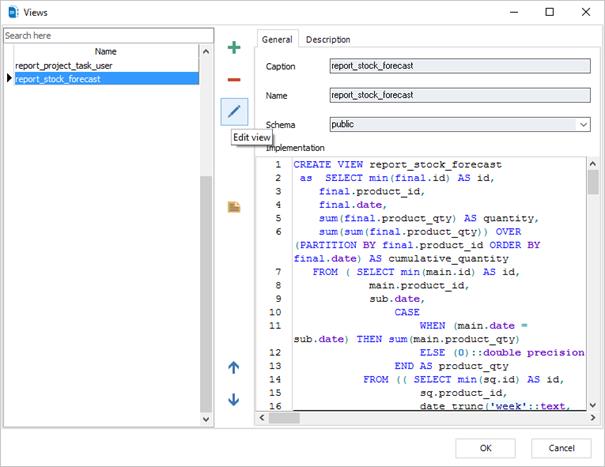Click the Name column header
The image size is (605, 467).
coord(106,51)
